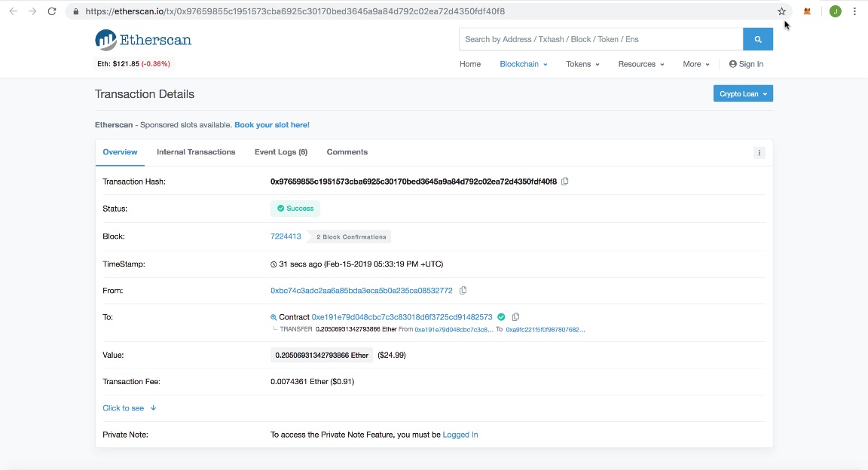
Task: Click Sign In
Action: 746,64
